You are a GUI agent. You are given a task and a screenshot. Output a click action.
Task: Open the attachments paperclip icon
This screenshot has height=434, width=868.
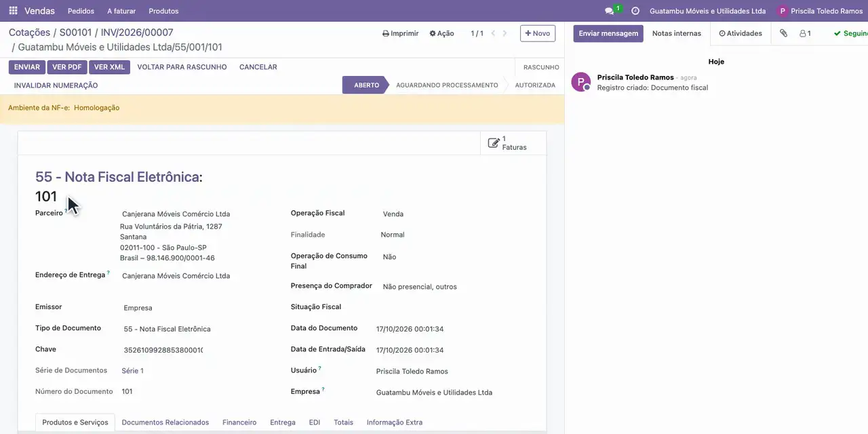click(783, 33)
